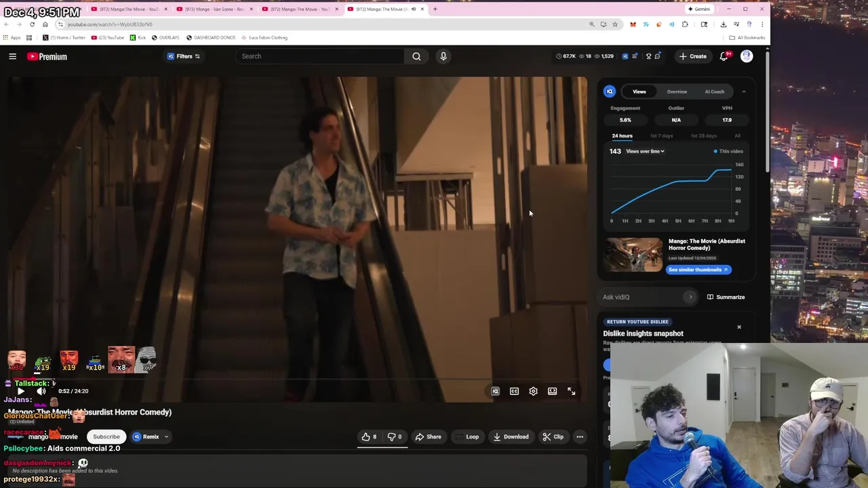
Task: Open the YouTube guide hamburger menu
Action: point(12,56)
